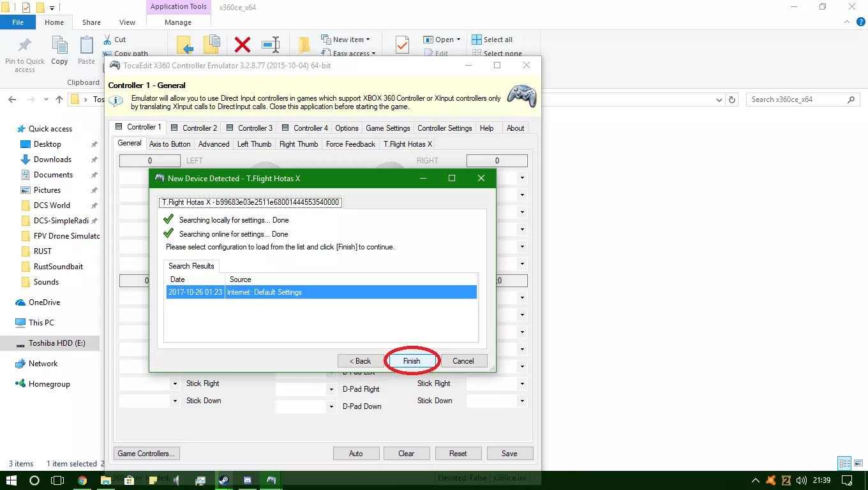This screenshot has width=868, height=490.
Task: Save the controller settings
Action: pos(509,454)
